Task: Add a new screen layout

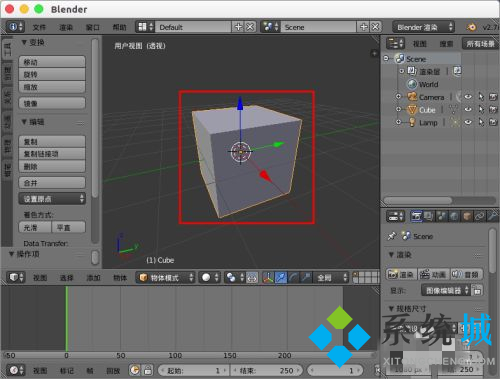Action: tap(238, 27)
